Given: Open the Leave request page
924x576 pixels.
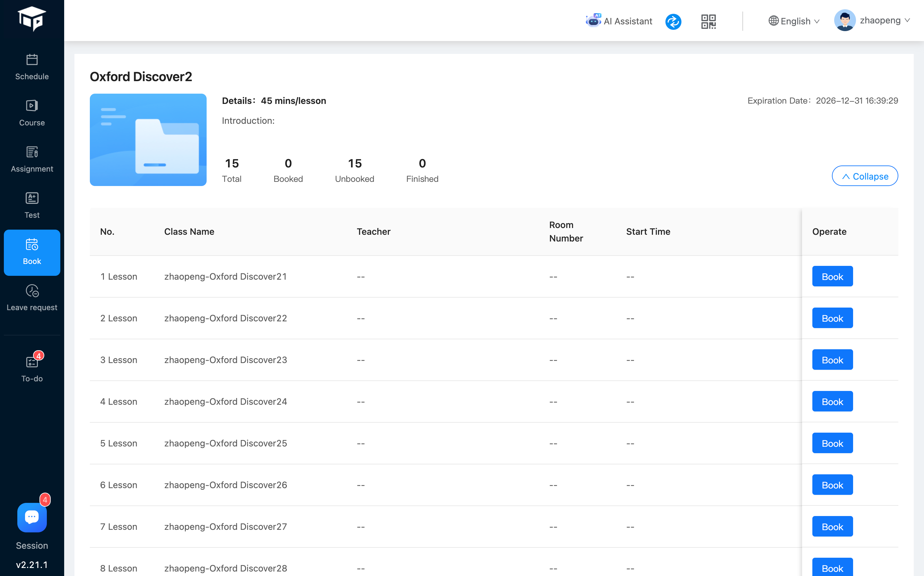Looking at the screenshot, I should point(32,298).
